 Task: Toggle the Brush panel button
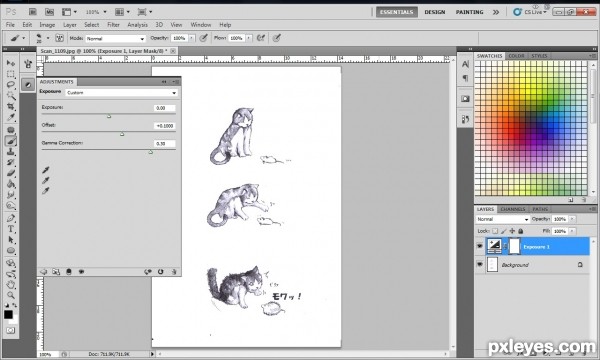59,38
